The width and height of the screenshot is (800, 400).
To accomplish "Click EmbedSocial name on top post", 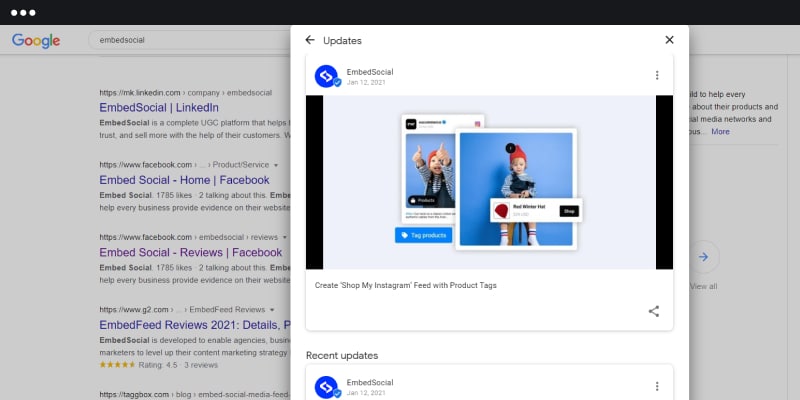I will tap(370, 72).
